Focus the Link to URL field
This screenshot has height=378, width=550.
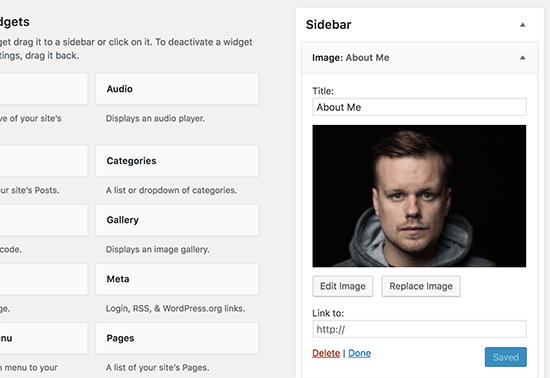[419, 329]
